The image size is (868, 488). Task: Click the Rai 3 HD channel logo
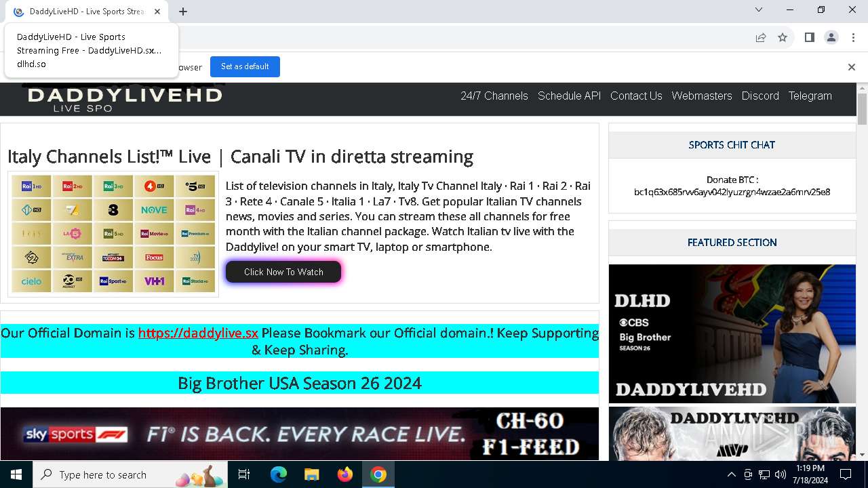[113, 186]
